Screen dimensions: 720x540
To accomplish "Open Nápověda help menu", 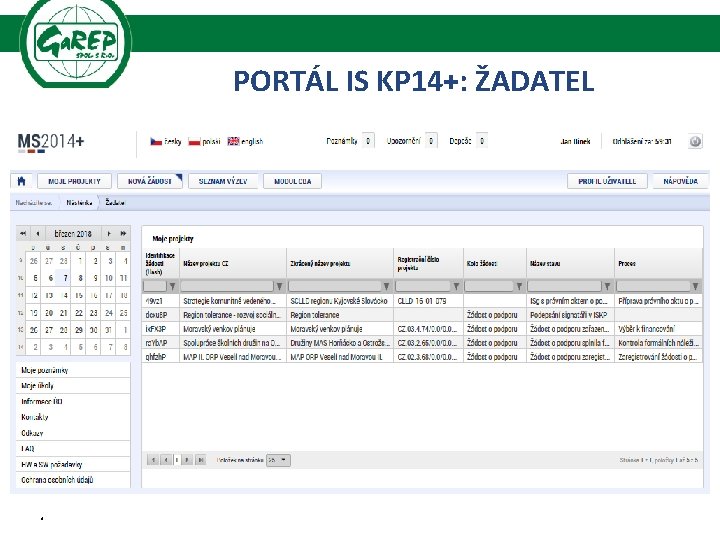I will tap(681, 181).
